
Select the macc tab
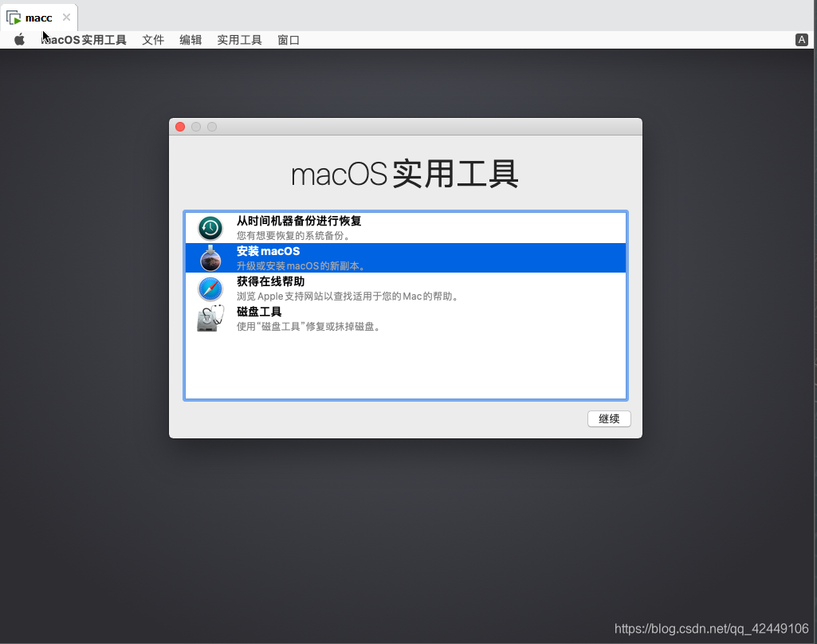tap(39, 18)
